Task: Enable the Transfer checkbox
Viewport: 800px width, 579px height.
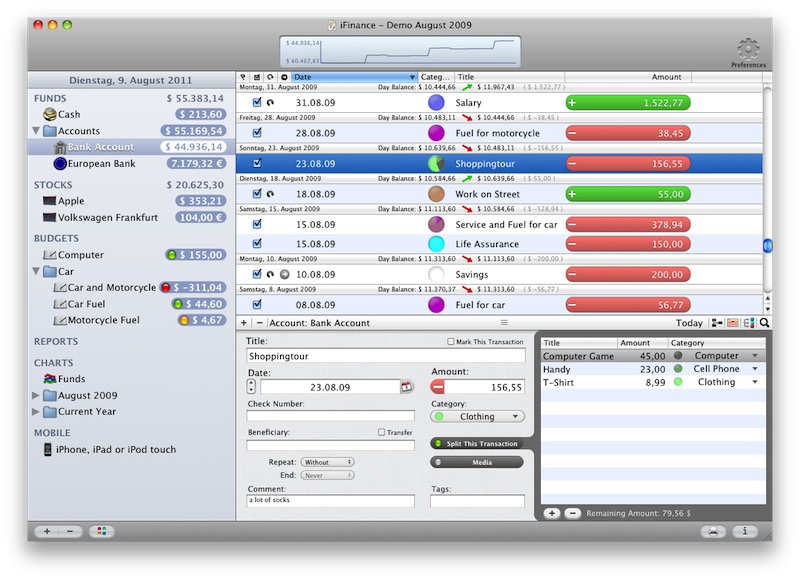Action: pyautogui.click(x=381, y=432)
